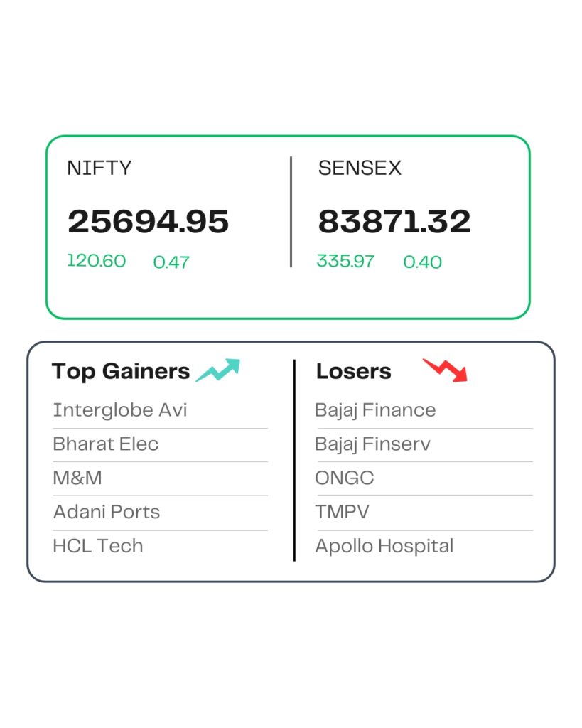Click the SENSEX index label
The width and height of the screenshot is (582, 728).
point(360,168)
